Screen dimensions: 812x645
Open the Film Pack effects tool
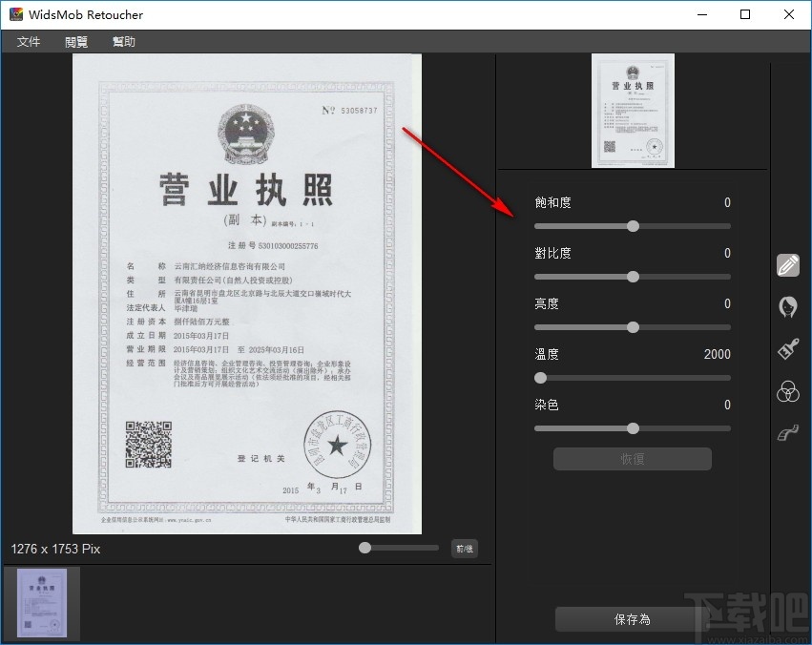click(787, 432)
